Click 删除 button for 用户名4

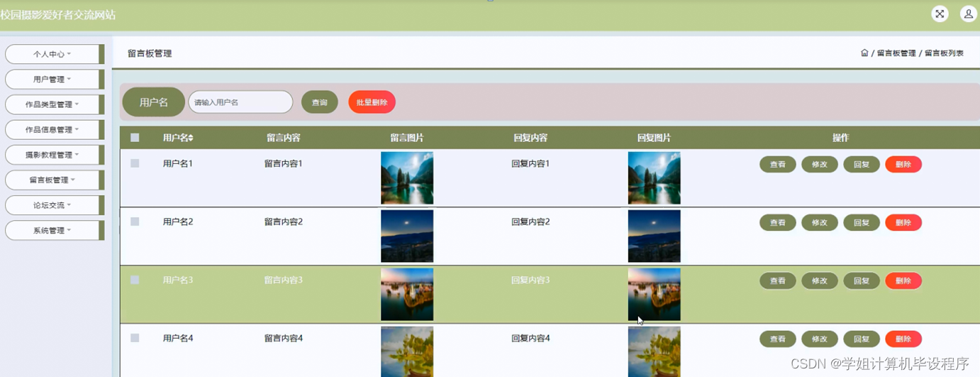click(903, 339)
